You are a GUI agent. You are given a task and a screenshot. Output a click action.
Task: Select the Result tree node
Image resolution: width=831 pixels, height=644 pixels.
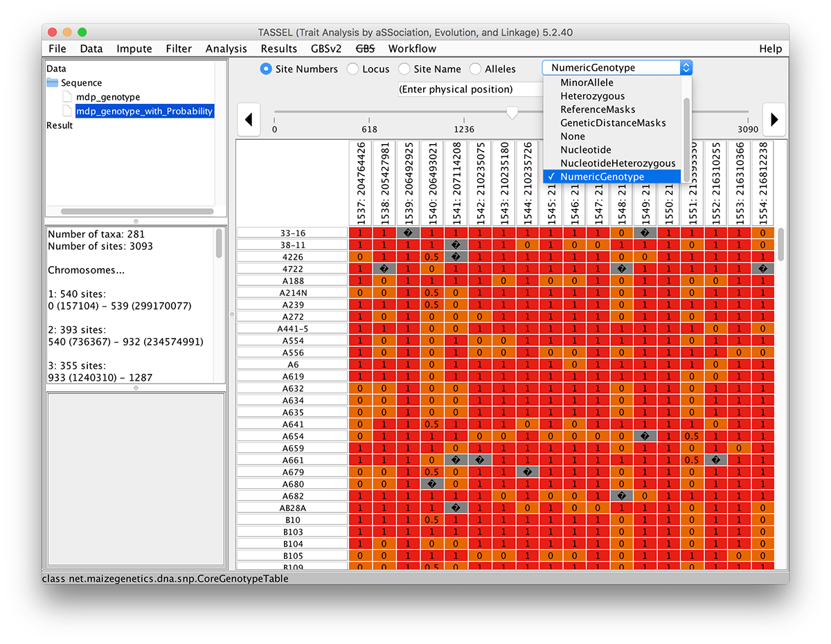point(60,125)
